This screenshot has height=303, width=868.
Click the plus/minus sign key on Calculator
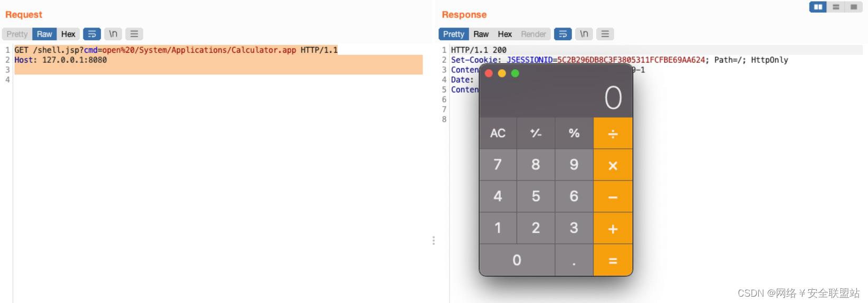pyautogui.click(x=536, y=133)
